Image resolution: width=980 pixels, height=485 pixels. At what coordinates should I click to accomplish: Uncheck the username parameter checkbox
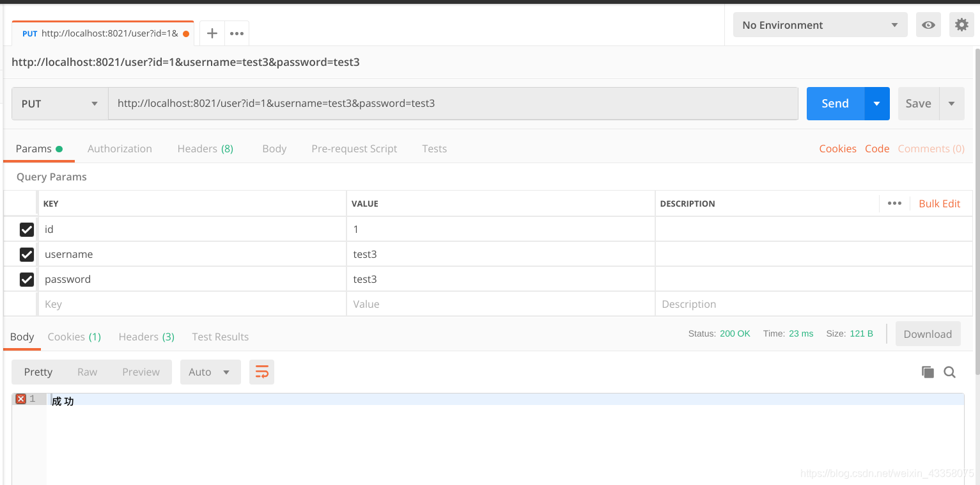27,254
